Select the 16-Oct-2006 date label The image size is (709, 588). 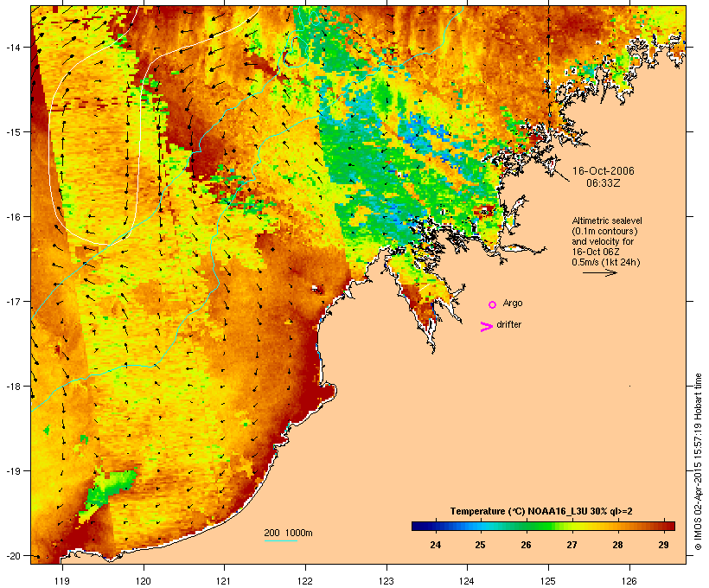603,171
